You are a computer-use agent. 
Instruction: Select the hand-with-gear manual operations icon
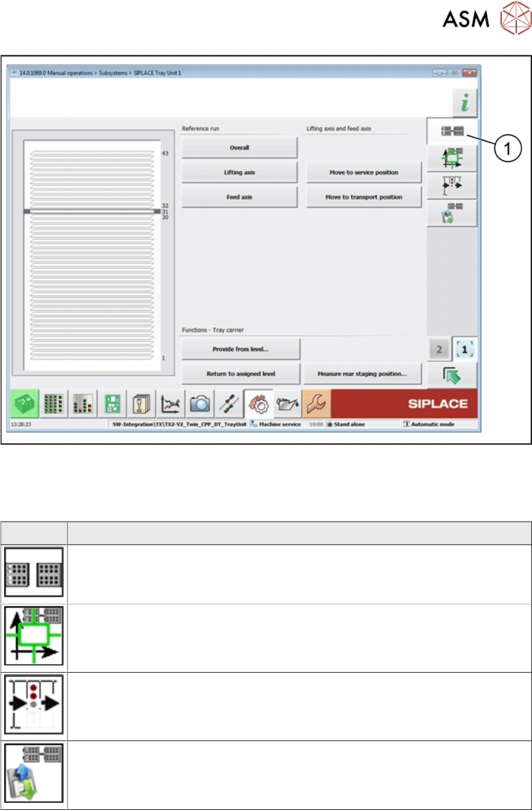(x=258, y=403)
